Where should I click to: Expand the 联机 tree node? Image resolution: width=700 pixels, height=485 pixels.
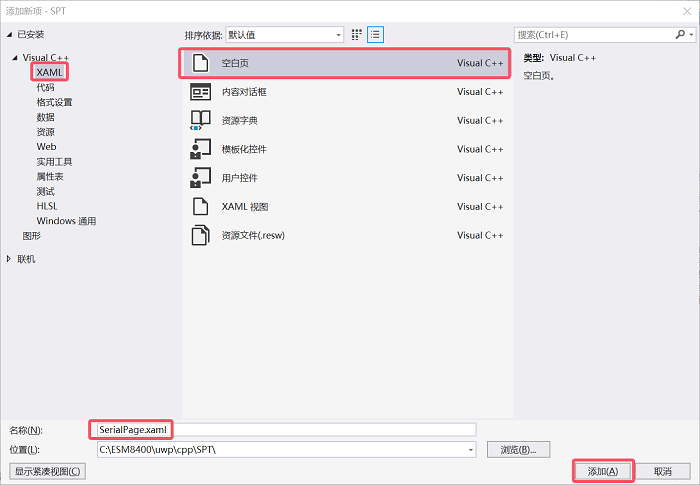[9, 259]
